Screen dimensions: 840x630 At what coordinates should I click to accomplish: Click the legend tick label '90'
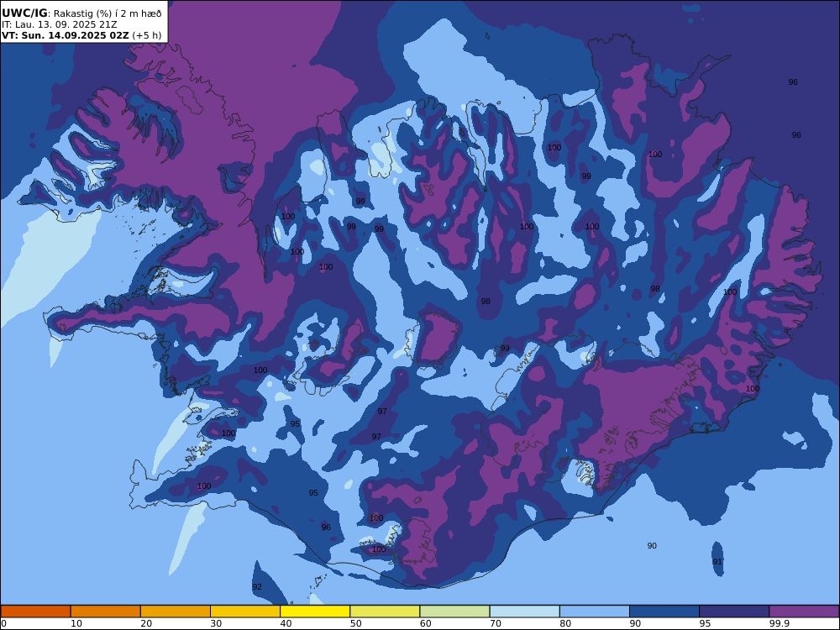(x=635, y=623)
